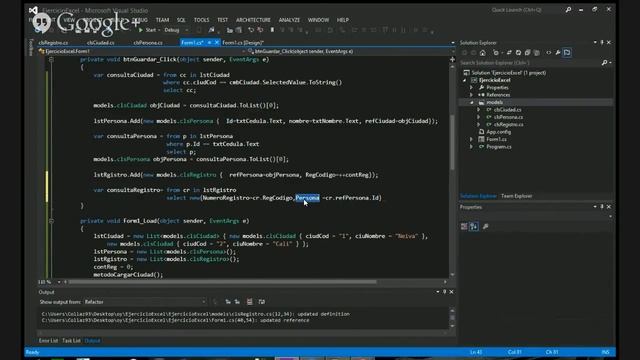640x360 pixels.
Task: Close the active Form1.cs tab
Action: tap(217, 42)
